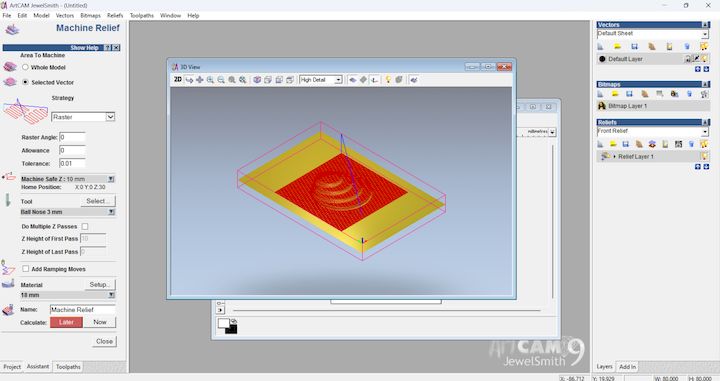Click the checkered pattern icon in Reliefs panel

678,144
